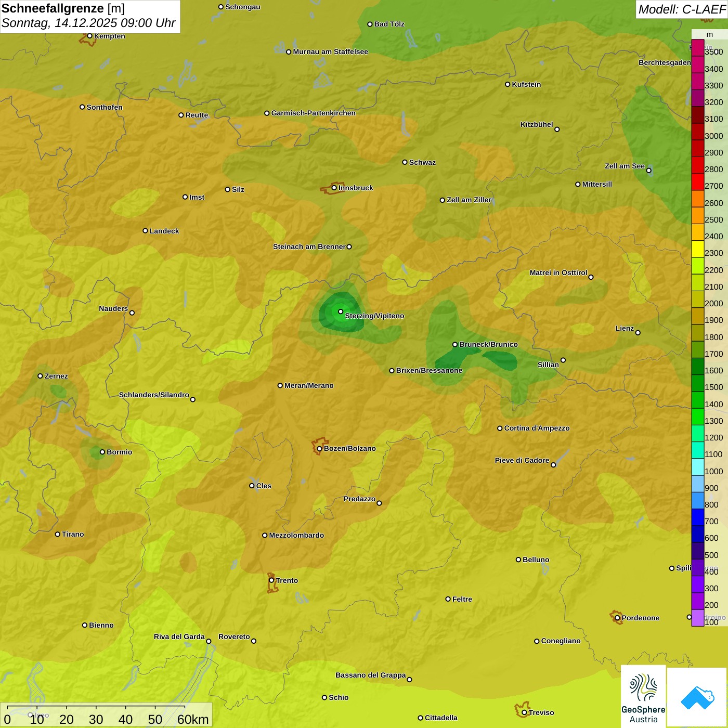Click the Predazzo label

(x=359, y=499)
